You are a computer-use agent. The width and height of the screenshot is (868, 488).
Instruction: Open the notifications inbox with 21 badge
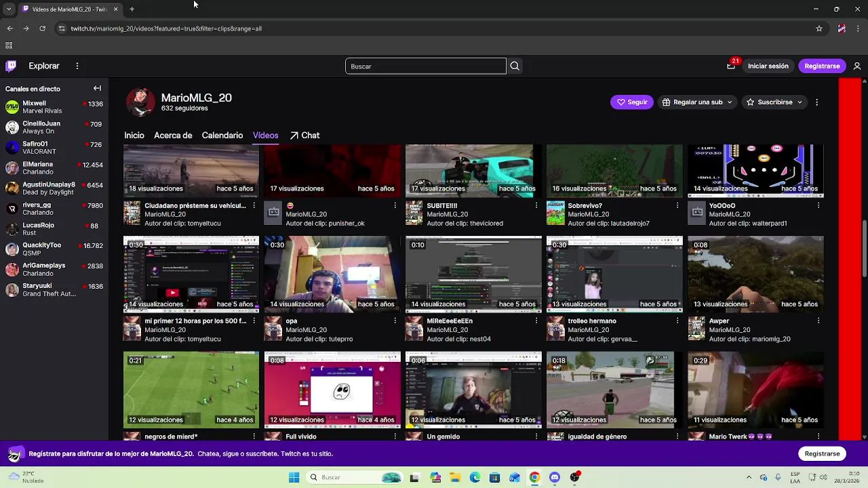tap(731, 66)
